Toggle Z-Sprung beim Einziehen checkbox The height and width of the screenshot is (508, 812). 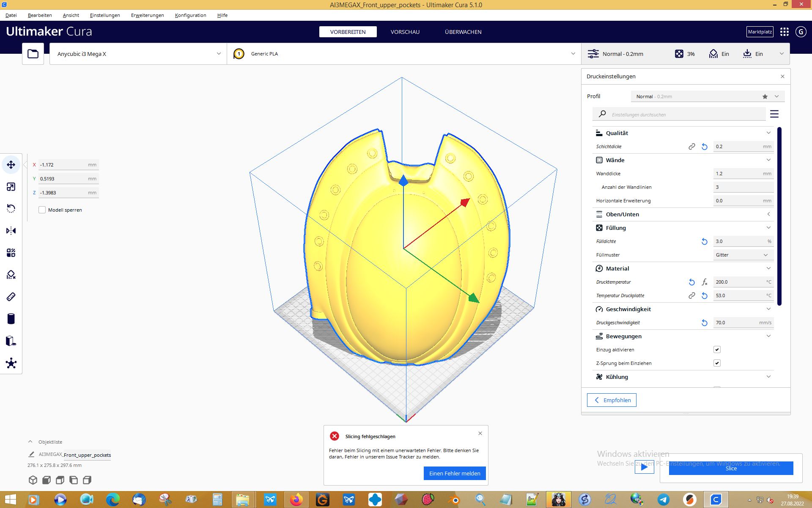pyautogui.click(x=717, y=363)
